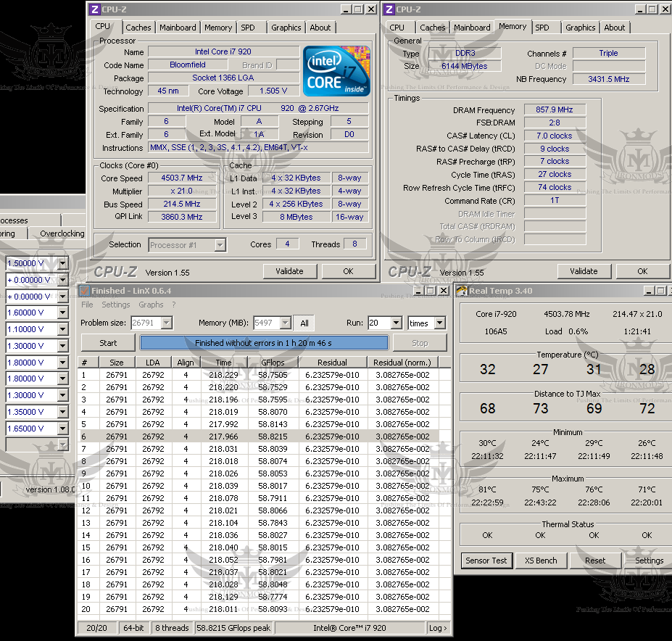Click the LinX progress bar reading 'Finished without errors'
672x641 pixels.
[264, 343]
